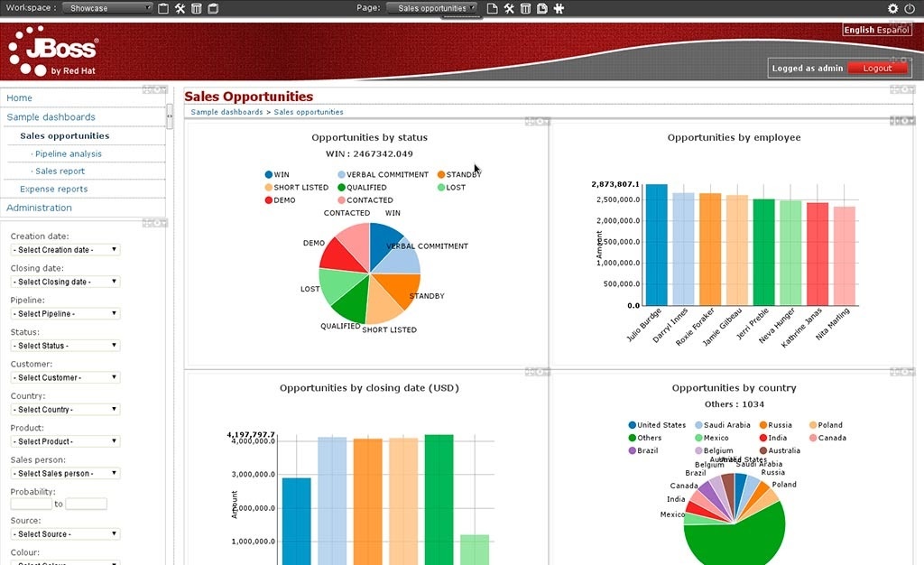Open the Select Sales person filter
Image resolution: width=924 pixels, height=565 pixels.
(x=64, y=472)
